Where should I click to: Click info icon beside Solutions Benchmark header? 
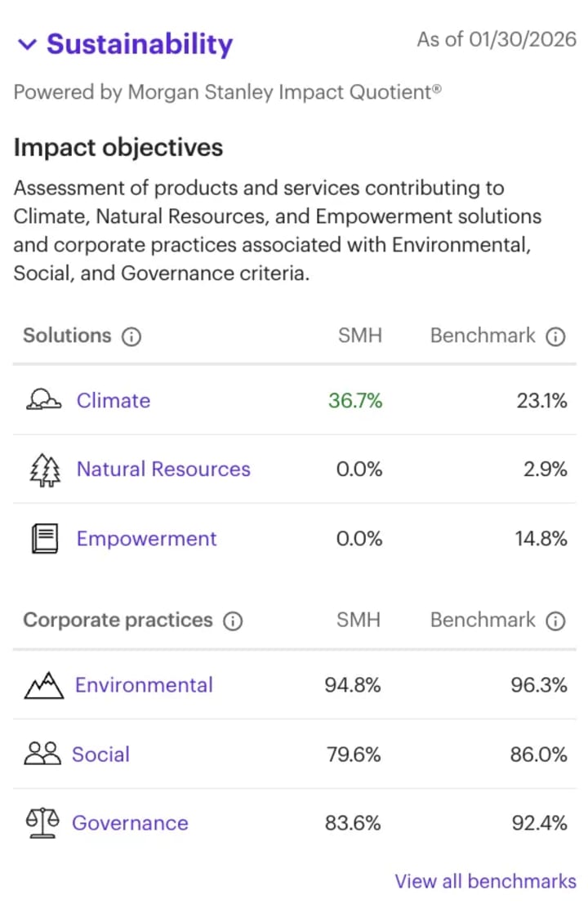555,337
